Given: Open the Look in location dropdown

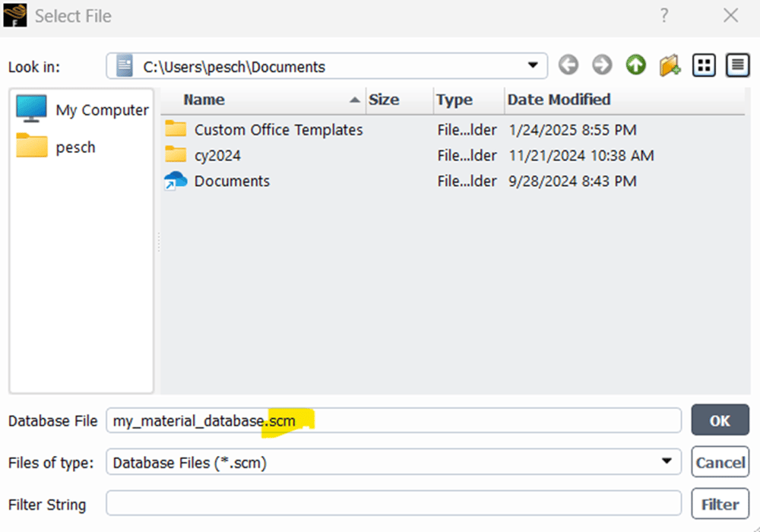Looking at the screenshot, I should tap(534, 65).
